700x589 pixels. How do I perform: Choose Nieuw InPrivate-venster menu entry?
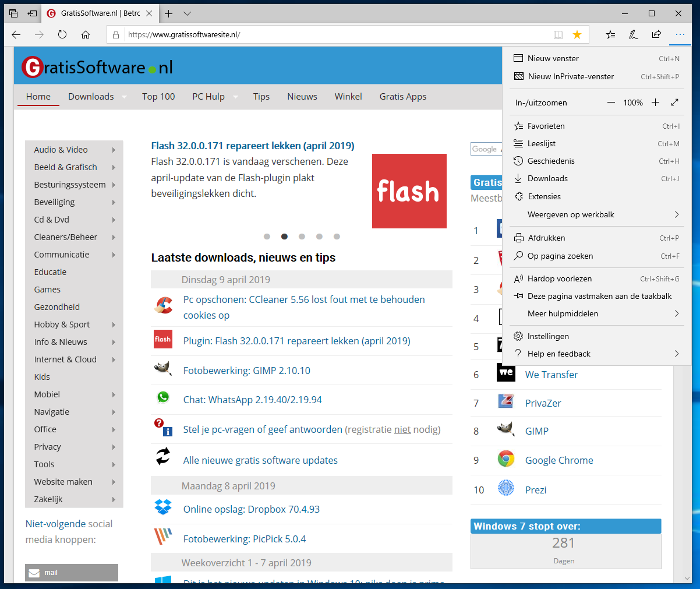[571, 76]
